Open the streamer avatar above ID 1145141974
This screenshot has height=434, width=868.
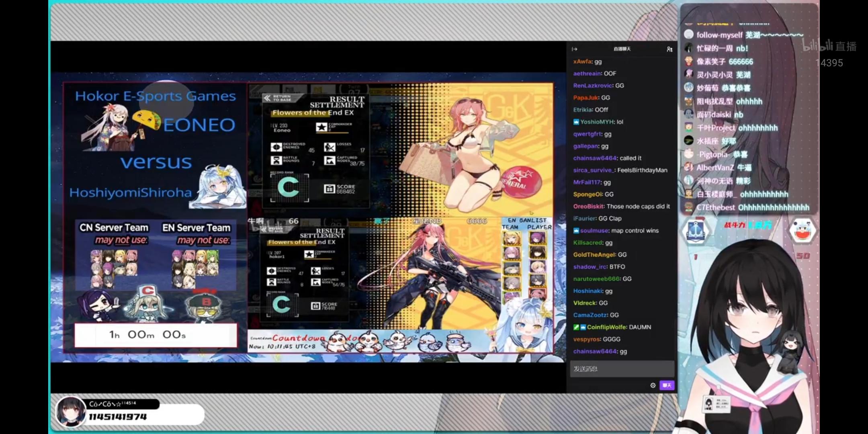click(71, 412)
